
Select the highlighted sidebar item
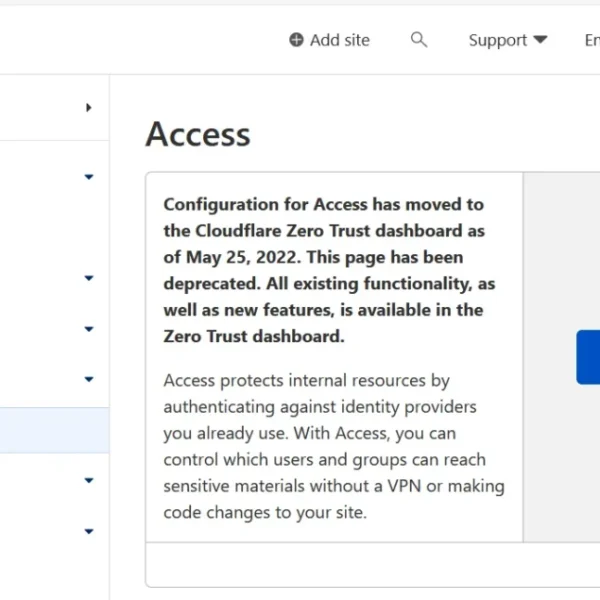tap(54, 430)
